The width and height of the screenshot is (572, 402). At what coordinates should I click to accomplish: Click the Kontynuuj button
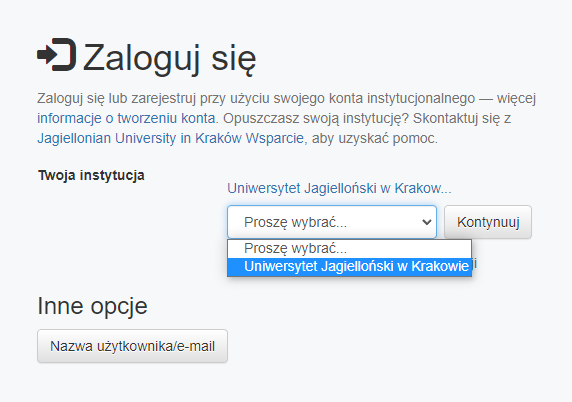488,222
